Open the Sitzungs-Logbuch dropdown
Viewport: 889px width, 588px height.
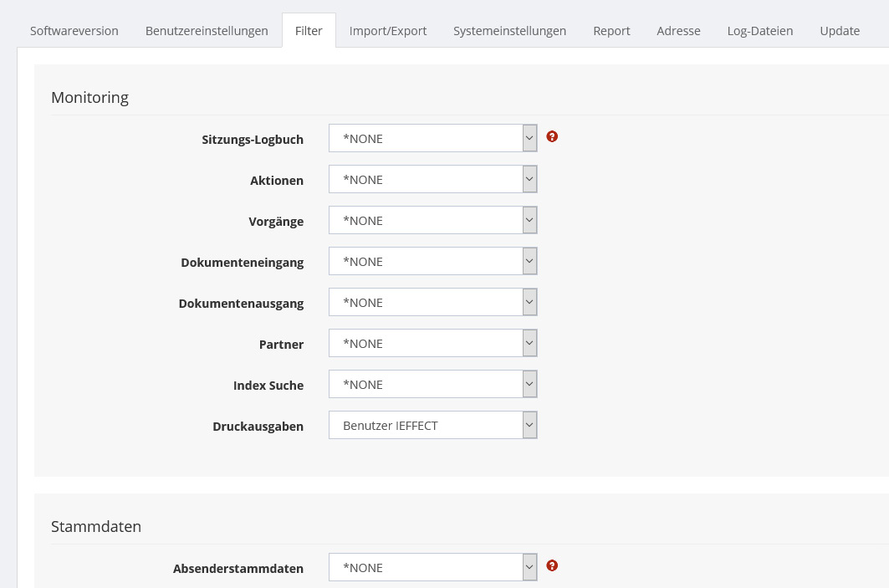click(432, 139)
